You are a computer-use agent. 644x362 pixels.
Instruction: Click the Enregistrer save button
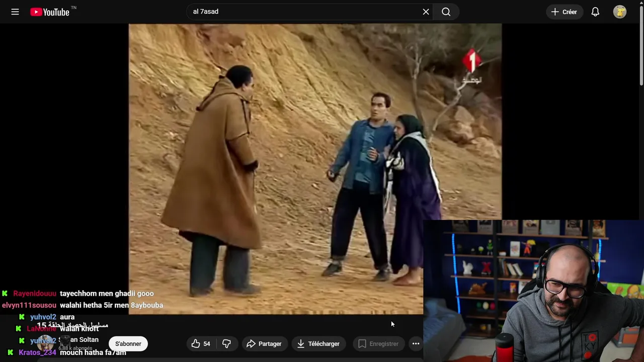[378, 344]
